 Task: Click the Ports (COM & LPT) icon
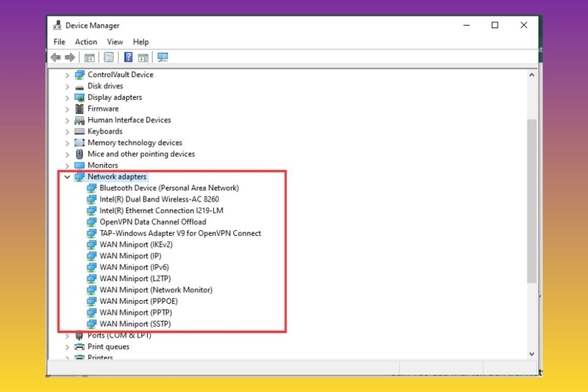tap(79, 335)
